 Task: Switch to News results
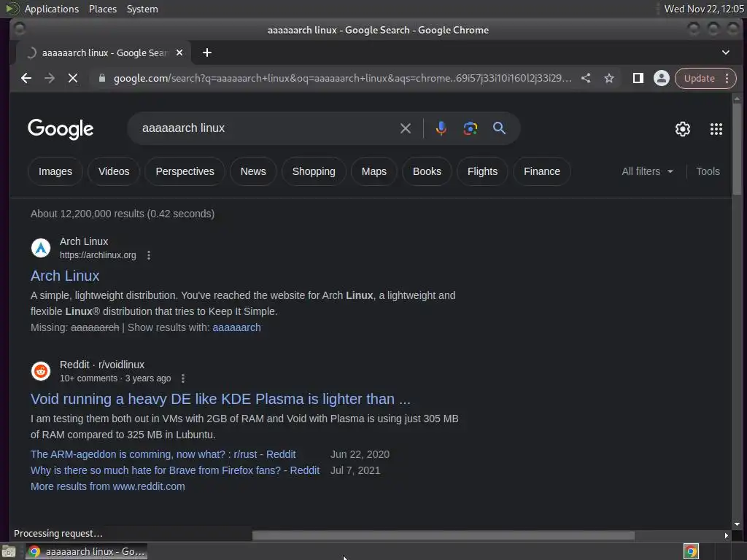(253, 171)
